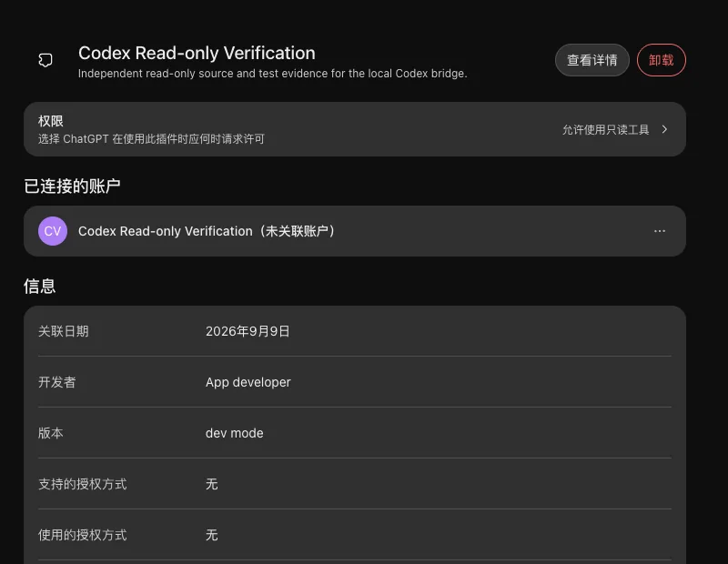Select the App developer value
The image size is (728, 564).
click(248, 382)
